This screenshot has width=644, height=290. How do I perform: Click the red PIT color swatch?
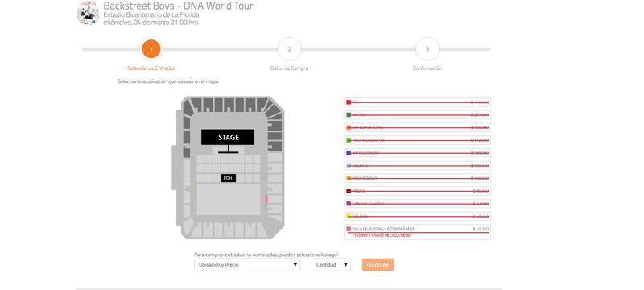click(349, 102)
